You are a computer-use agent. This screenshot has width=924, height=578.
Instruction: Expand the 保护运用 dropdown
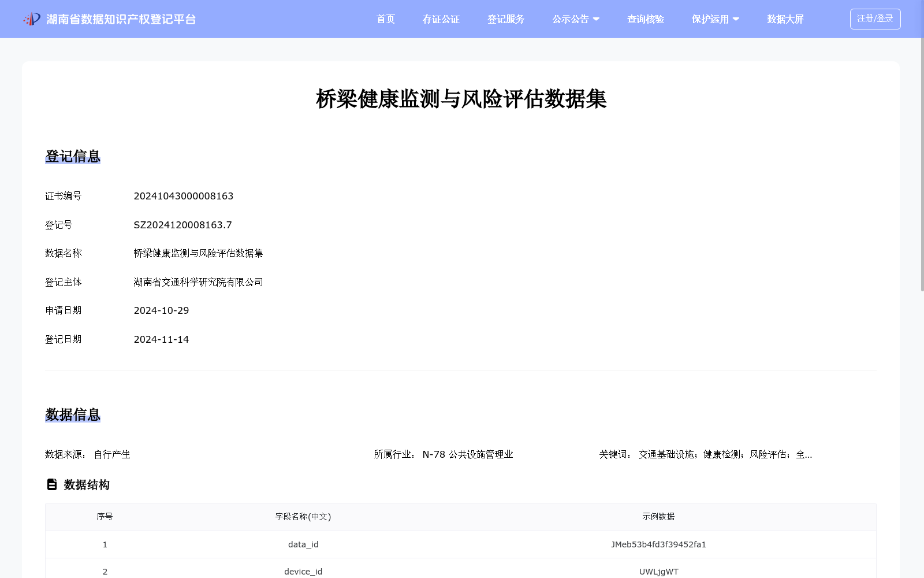pyautogui.click(x=716, y=19)
